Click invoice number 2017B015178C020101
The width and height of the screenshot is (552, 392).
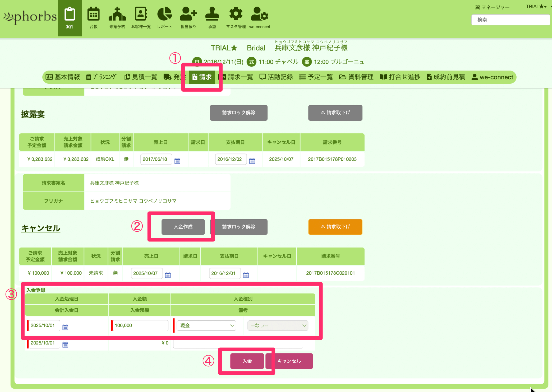point(330,273)
